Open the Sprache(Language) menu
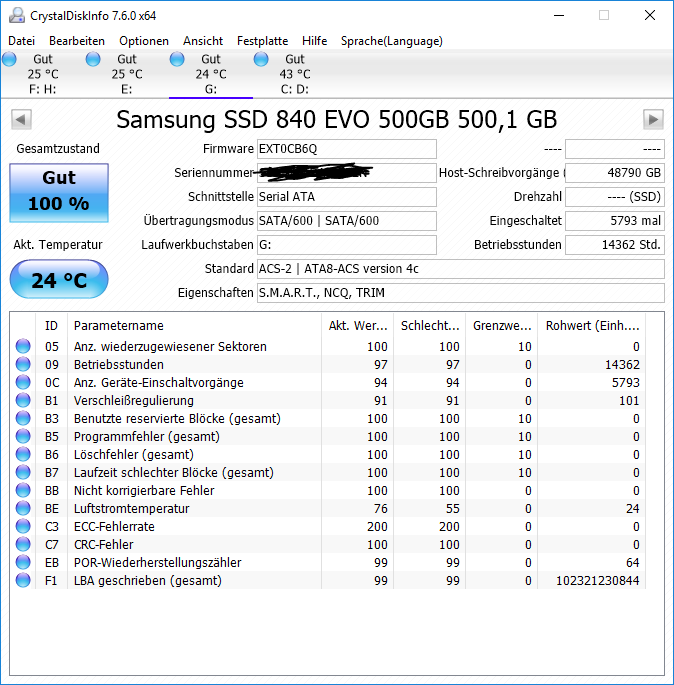 click(x=391, y=41)
